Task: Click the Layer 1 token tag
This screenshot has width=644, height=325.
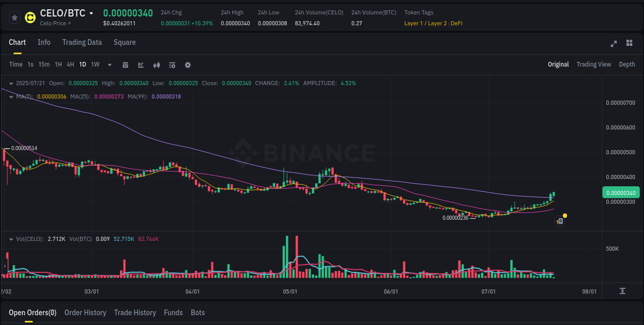Action: coord(416,23)
